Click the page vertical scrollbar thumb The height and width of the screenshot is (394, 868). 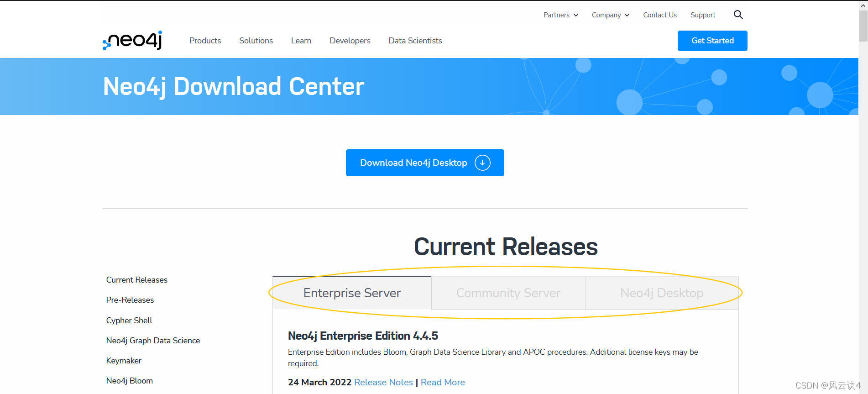pyautogui.click(x=863, y=26)
